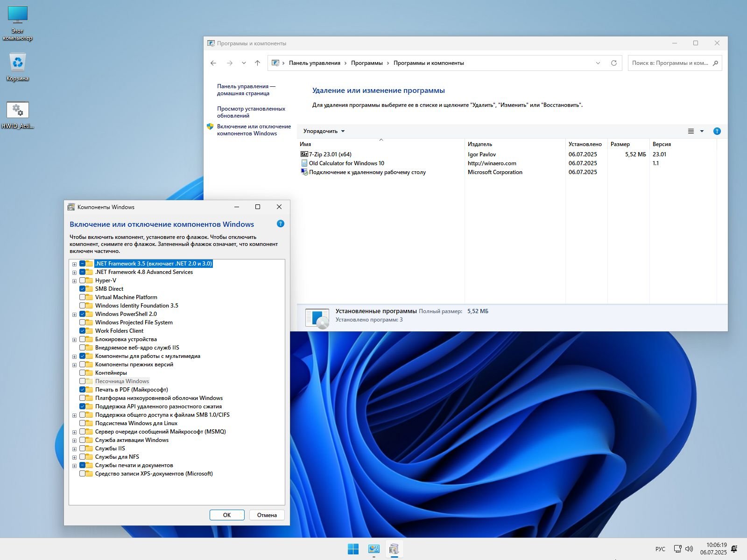Open Включение или отключение компонентов Windows link
This screenshot has width=747, height=560.
click(x=254, y=130)
